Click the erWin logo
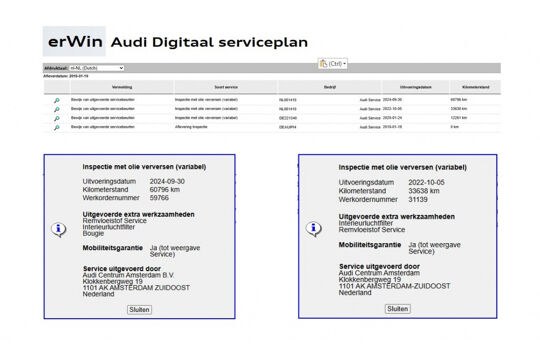This screenshot has width=540, height=360. [74, 41]
